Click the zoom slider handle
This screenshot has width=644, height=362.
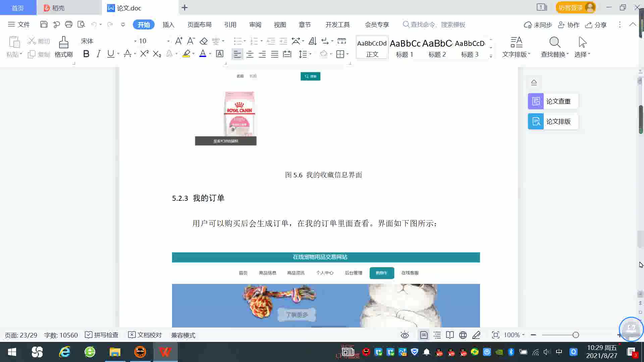576,335
